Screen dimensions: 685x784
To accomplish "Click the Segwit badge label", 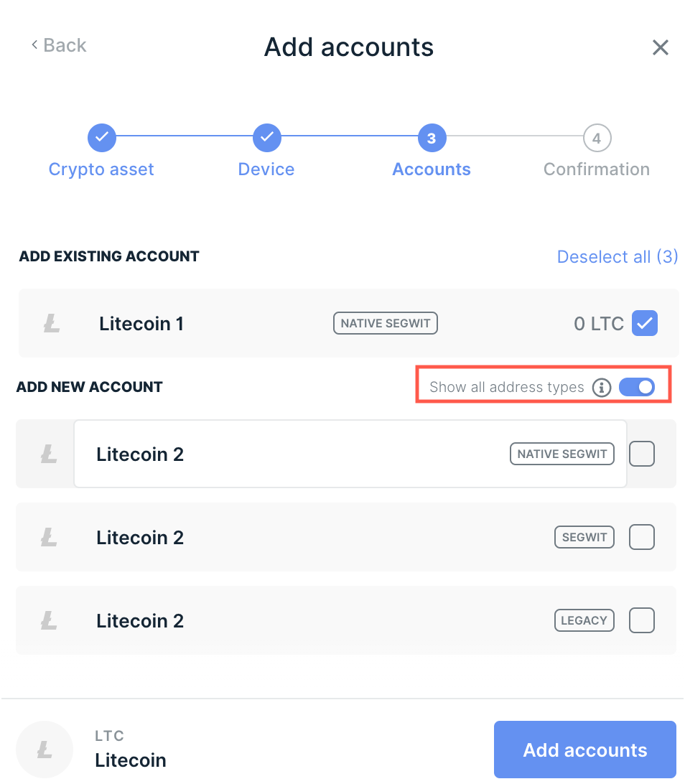I will (x=584, y=537).
